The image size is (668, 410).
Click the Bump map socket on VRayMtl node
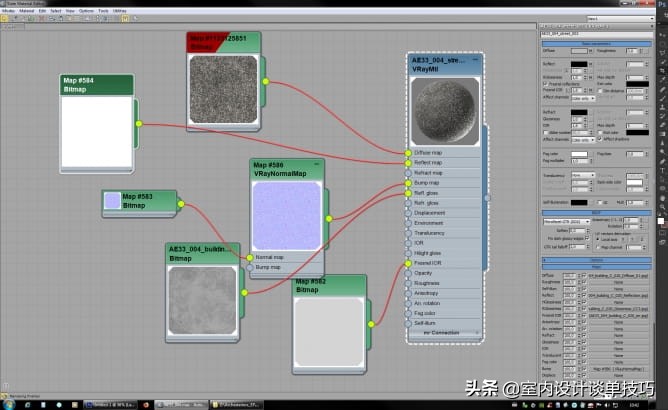tap(410, 183)
